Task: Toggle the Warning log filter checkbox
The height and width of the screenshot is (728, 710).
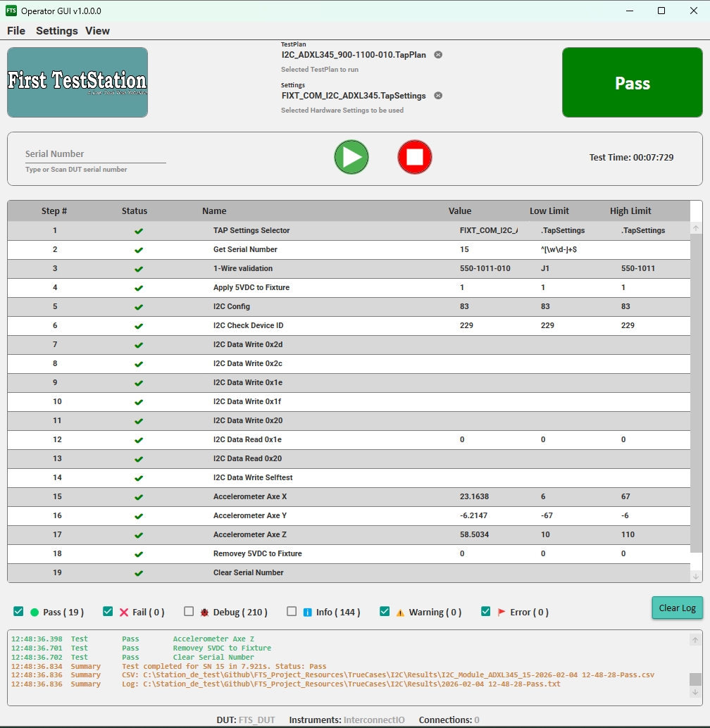Action: [385, 612]
